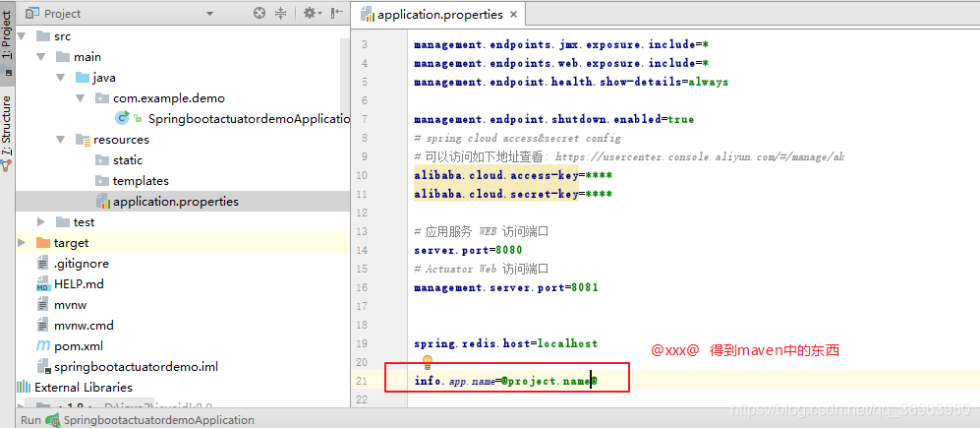
Task: Select the .gitignore file icon
Action: coord(42,264)
